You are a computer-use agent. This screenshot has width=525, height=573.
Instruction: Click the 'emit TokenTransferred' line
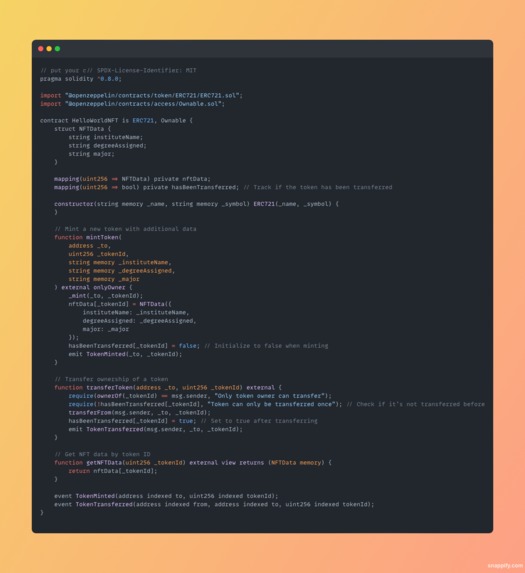(155, 429)
